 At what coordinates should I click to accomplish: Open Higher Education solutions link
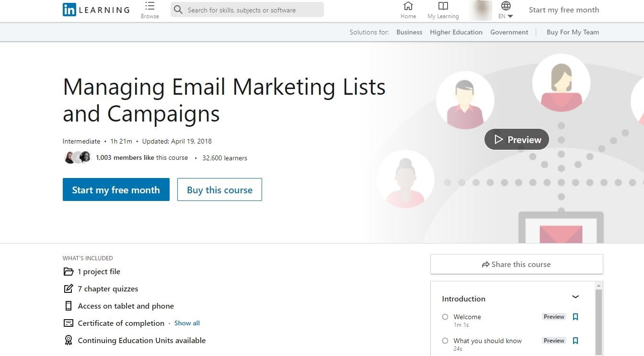click(456, 32)
